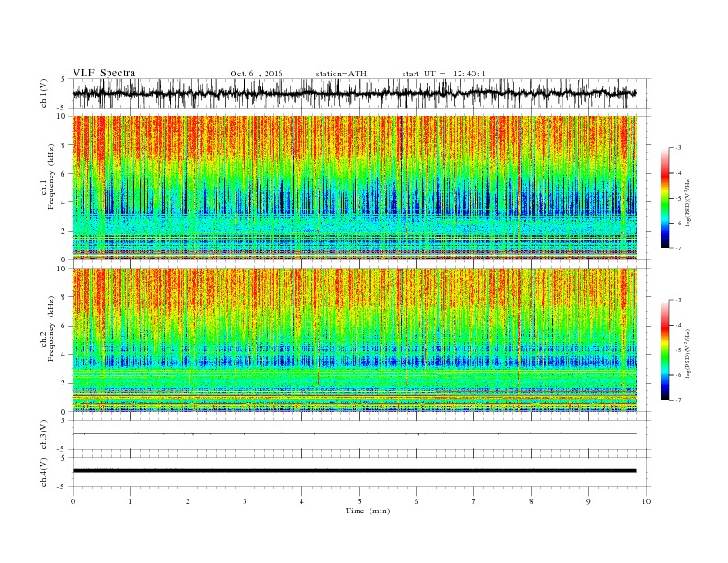Click the lower log(PSD)(V²/Hz) colorbar label
The image size is (728, 563).
click(x=689, y=354)
